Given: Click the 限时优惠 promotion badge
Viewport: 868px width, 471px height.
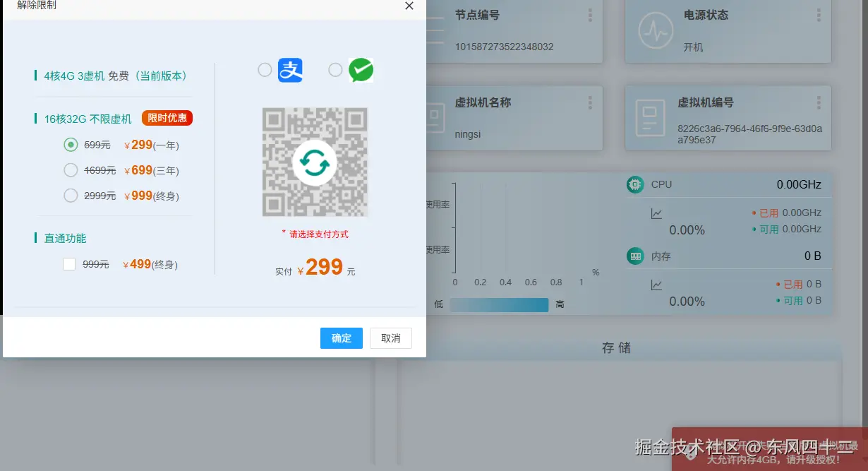Looking at the screenshot, I should [x=167, y=118].
